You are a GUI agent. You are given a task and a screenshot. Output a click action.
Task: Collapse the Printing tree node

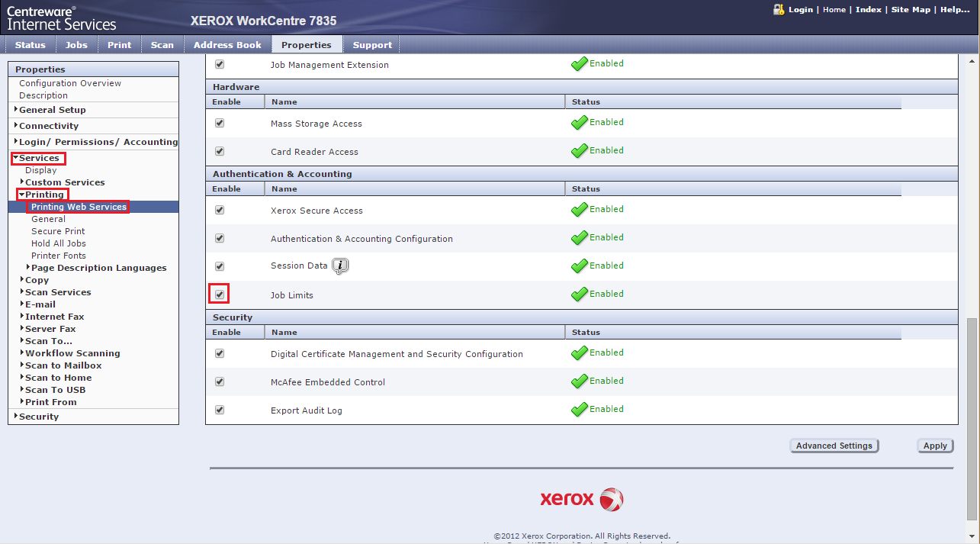(x=22, y=195)
